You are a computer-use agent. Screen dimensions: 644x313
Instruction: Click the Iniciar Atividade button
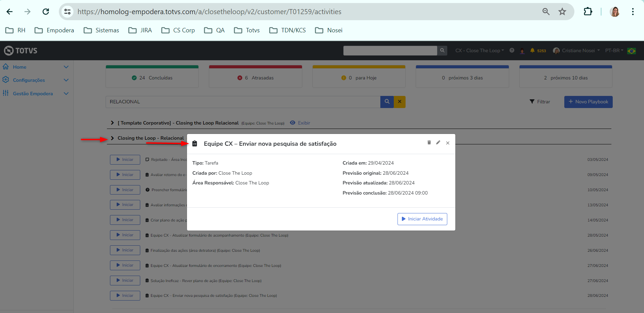click(422, 219)
